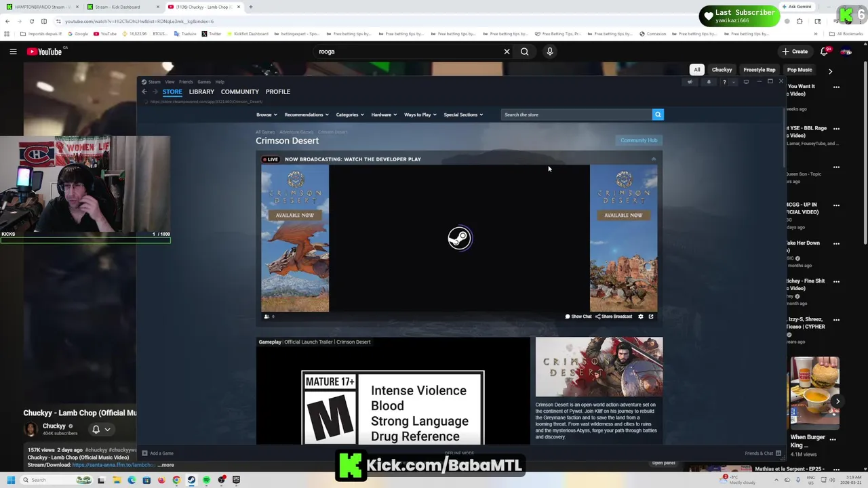Search YouTube with voice microphone
The image size is (868, 488).
click(550, 52)
